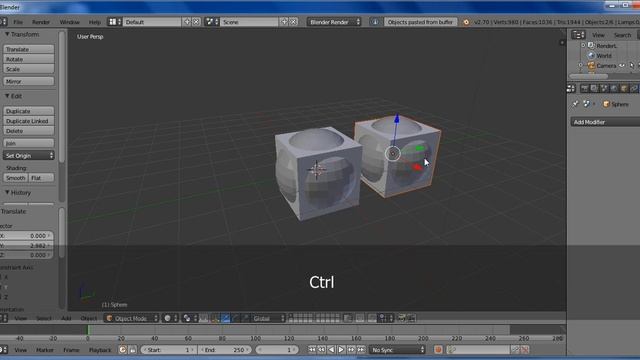Click the Duplicate button
This screenshot has height=360, width=640.
click(x=29, y=111)
